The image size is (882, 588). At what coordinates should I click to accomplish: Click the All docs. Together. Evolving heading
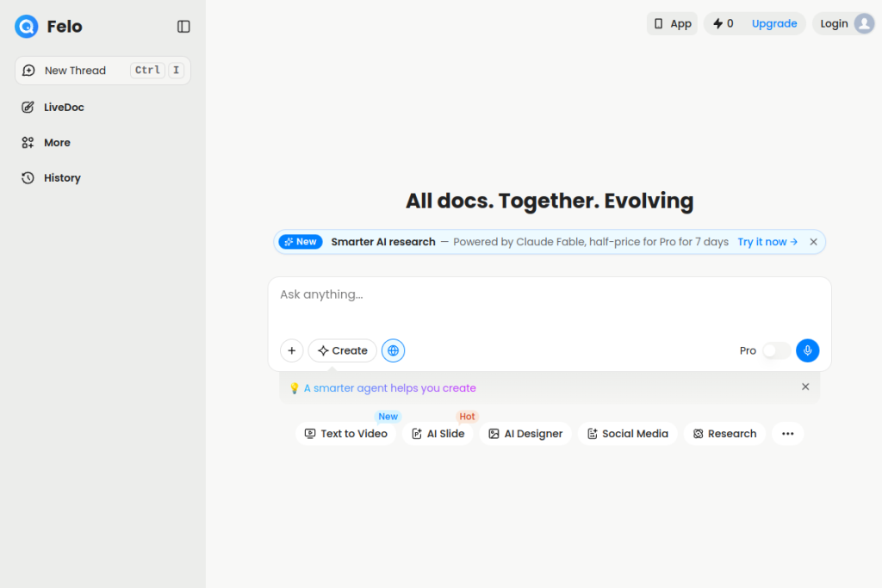550,201
